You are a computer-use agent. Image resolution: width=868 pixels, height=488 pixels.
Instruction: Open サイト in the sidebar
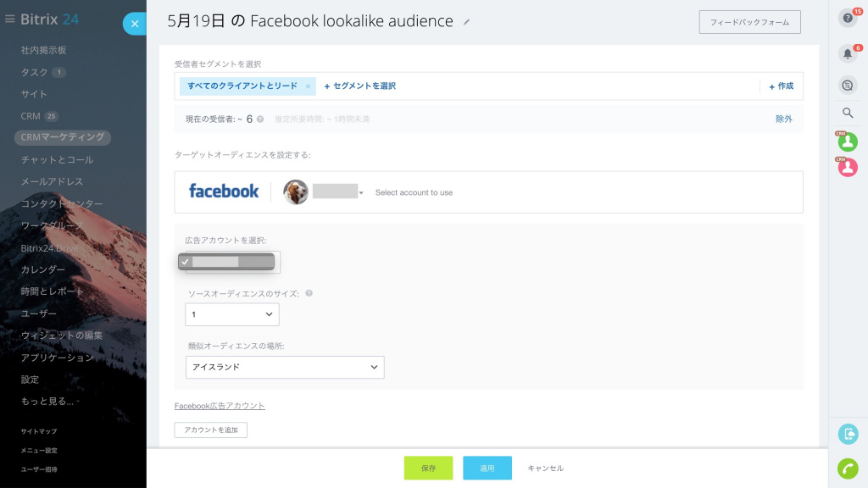point(34,94)
